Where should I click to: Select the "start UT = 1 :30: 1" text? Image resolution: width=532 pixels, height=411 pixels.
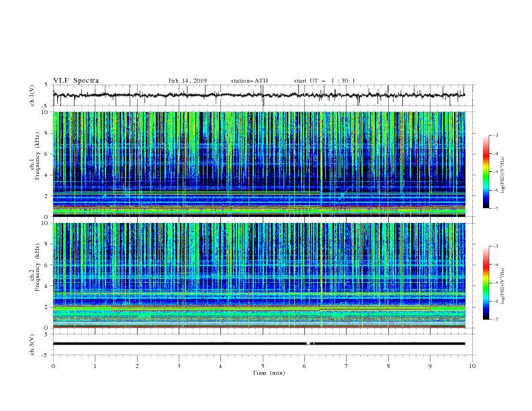coord(324,81)
